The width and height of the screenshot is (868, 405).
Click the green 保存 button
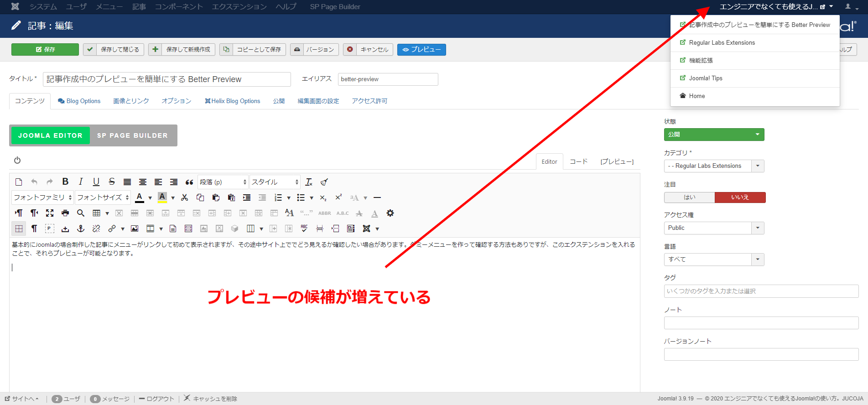[x=45, y=49]
